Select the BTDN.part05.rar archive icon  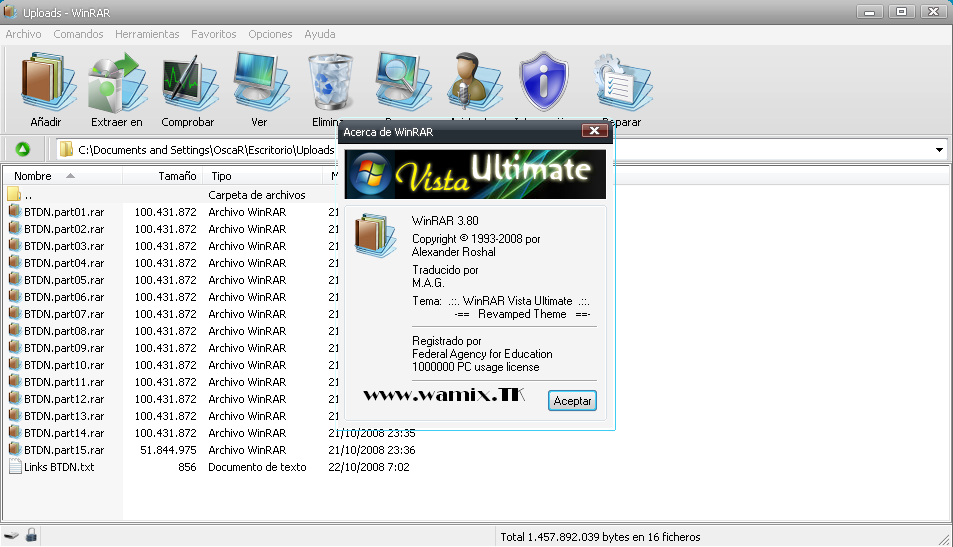15,280
